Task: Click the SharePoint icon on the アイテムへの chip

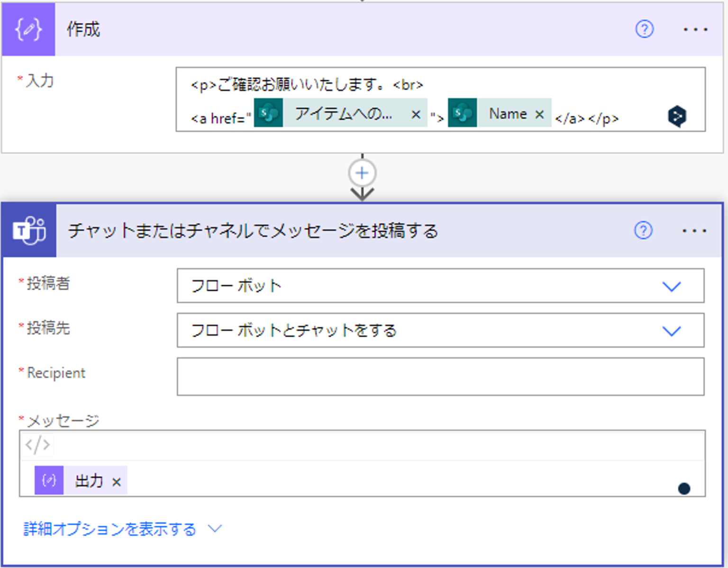Action: coord(268,114)
